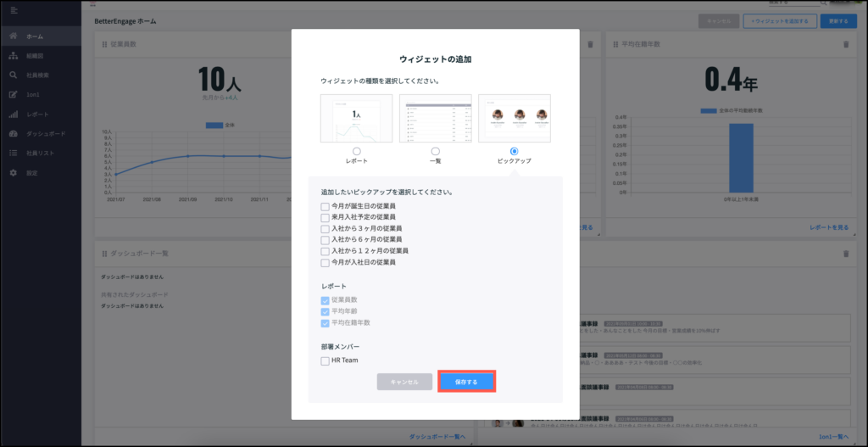The width and height of the screenshot is (868, 447).
Task: Click trash icon of the 1on1 list widget
Action: click(845, 254)
